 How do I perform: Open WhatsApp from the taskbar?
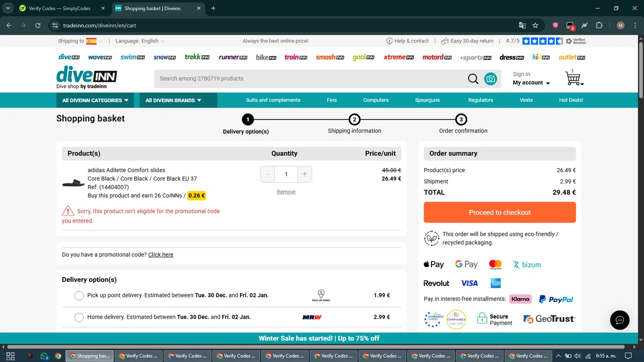[44, 356]
